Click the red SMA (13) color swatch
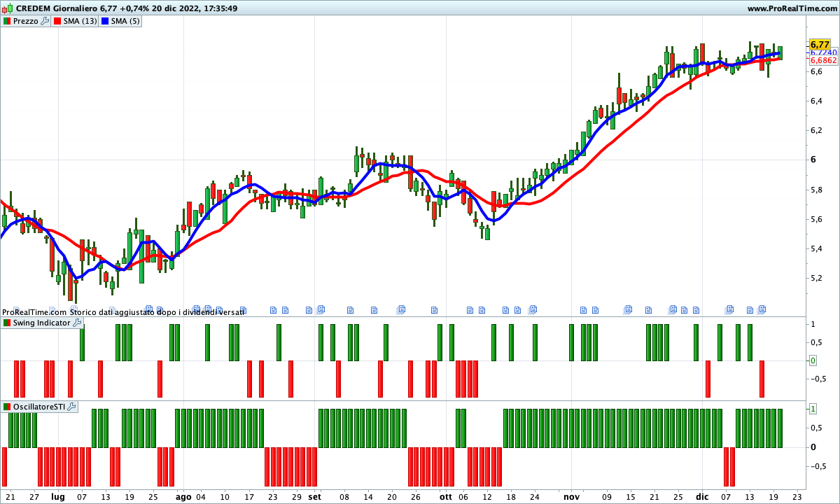The width and height of the screenshot is (840, 504). coord(57,21)
